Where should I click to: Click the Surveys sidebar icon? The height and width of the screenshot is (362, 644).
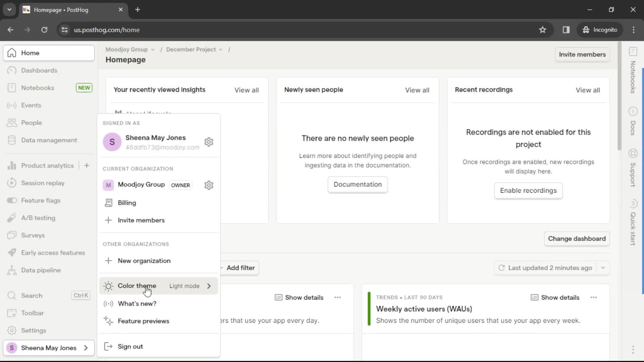[x=12, y=235]
